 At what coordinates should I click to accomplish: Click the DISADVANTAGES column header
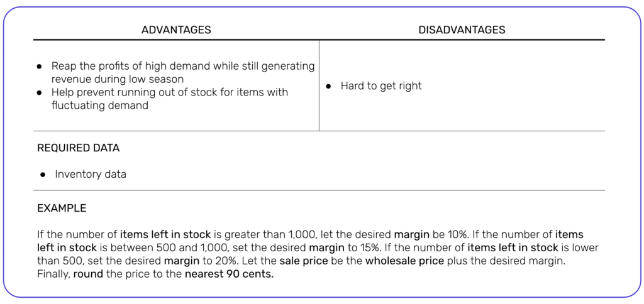(462, 30)
